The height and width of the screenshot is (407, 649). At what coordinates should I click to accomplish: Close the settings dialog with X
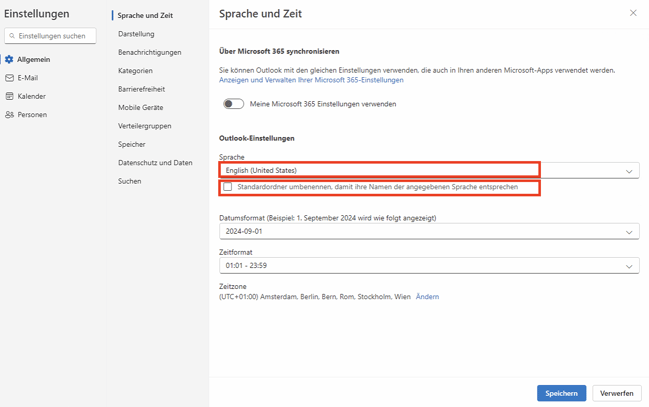click(x=632, y=13)
